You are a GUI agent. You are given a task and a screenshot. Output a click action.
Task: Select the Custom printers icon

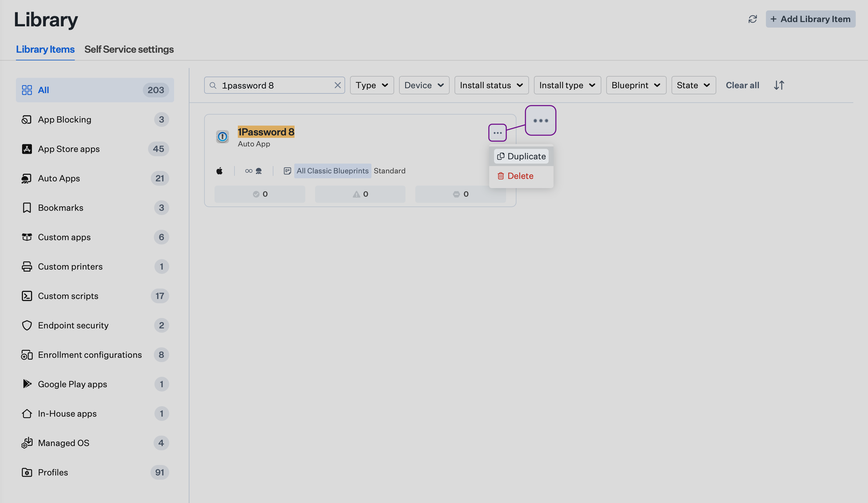27,267
